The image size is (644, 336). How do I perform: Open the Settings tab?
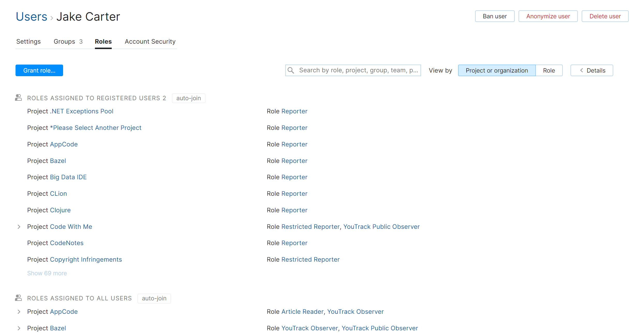28,42
